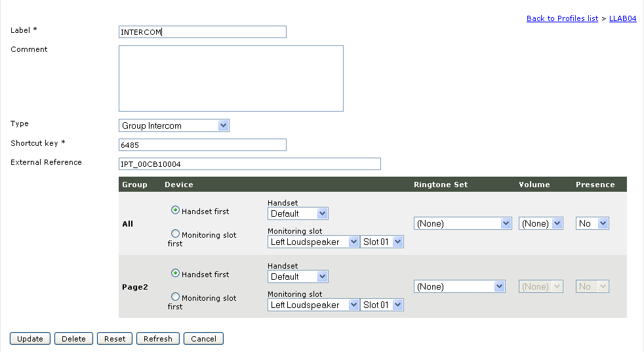Click the All group name
644x352 pixels.
(127, 224)
